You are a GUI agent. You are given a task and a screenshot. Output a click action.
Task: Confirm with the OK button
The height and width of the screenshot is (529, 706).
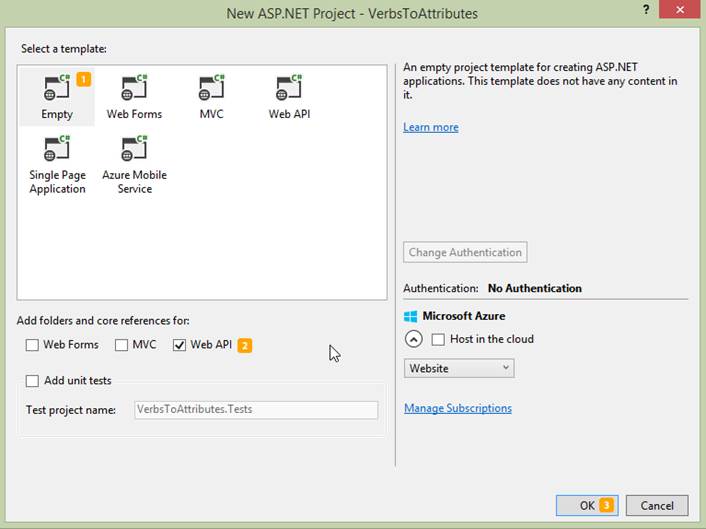(588, 505)
